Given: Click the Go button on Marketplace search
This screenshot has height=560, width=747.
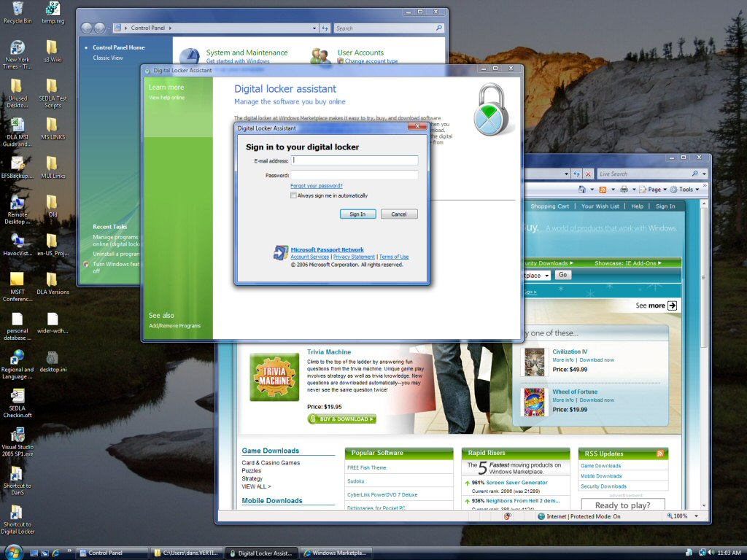Looking at the screenshot, I should (562, 275).
